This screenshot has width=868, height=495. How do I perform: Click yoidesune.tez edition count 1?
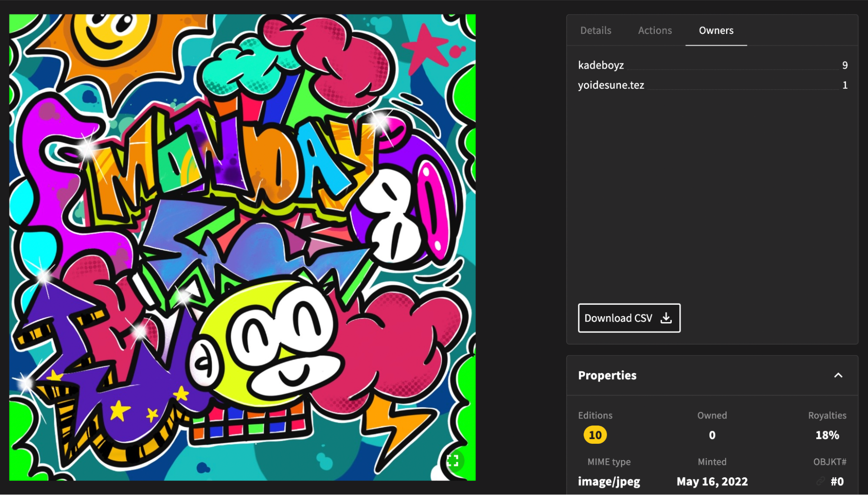[845, 85]
